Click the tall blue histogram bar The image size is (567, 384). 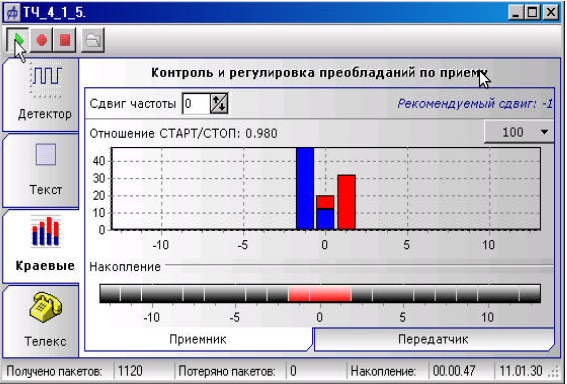(305, 188)
